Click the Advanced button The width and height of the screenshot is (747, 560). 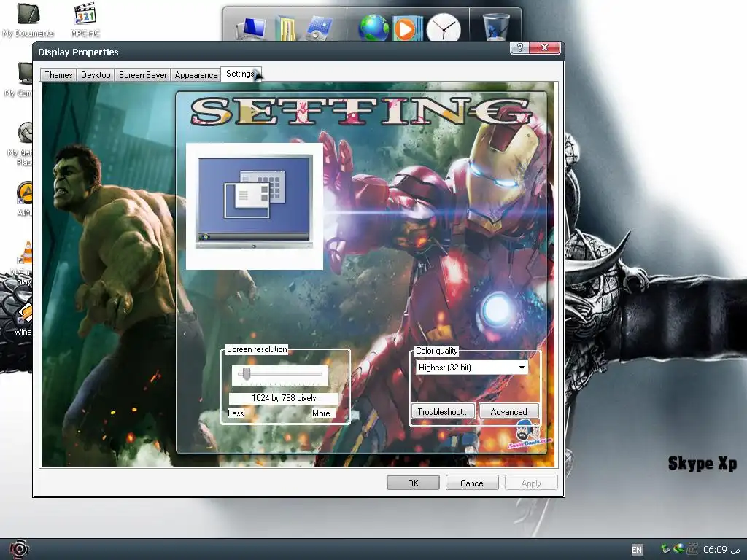pos(508,412)
